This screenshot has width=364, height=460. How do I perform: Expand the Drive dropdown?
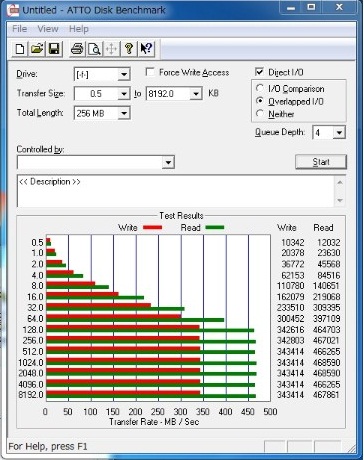coord(124,74)
